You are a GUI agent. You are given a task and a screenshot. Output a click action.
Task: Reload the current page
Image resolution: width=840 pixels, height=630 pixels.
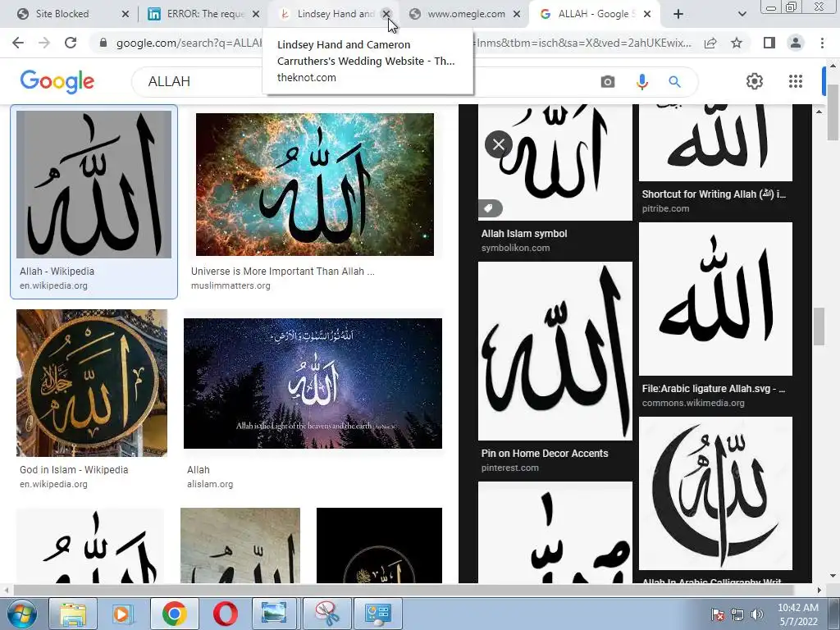click(x=71, y=43)
